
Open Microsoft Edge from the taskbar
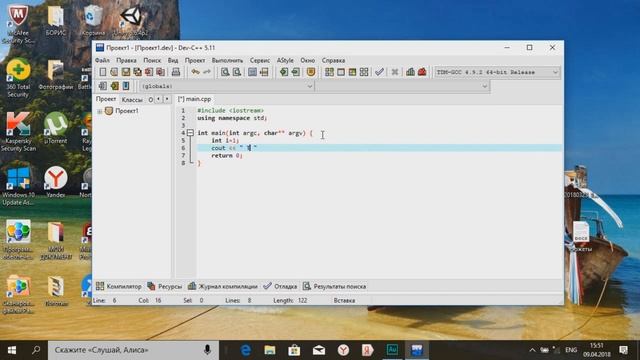246,350
